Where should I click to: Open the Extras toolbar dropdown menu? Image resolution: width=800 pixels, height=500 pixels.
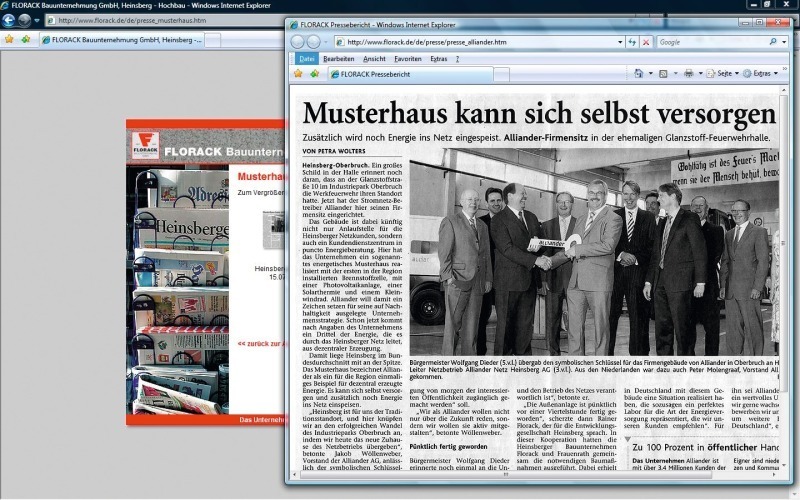click(x=761, y=73)
